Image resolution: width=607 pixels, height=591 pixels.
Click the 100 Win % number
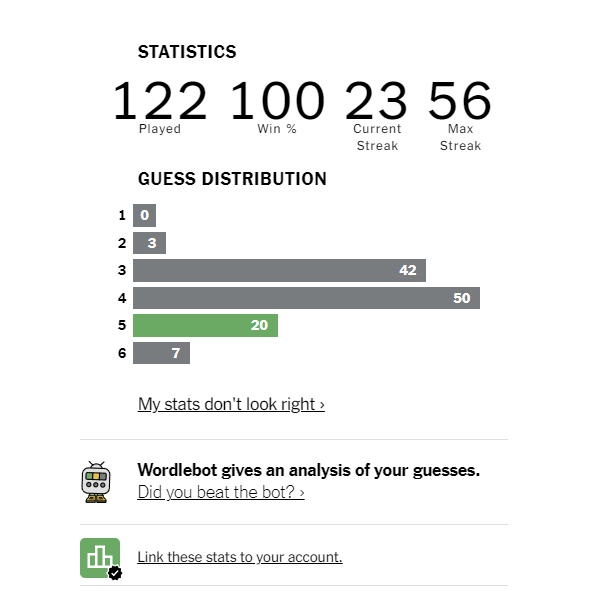coord(277,101)
